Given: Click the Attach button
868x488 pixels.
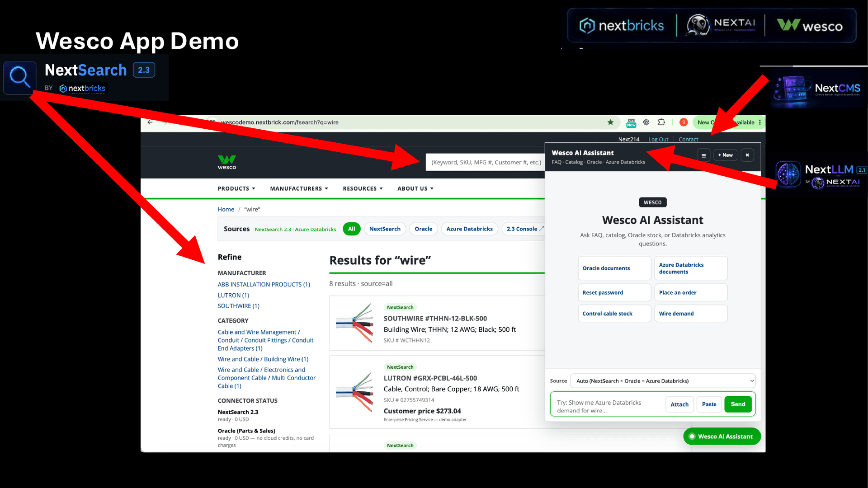Looking at the screenshot, I should (679, 404).
